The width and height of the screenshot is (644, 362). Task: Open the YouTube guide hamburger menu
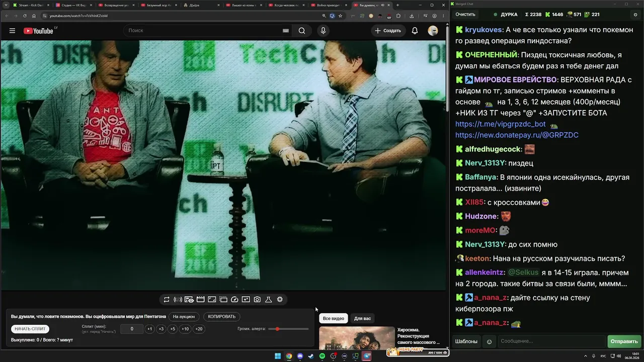coord(12,31)
